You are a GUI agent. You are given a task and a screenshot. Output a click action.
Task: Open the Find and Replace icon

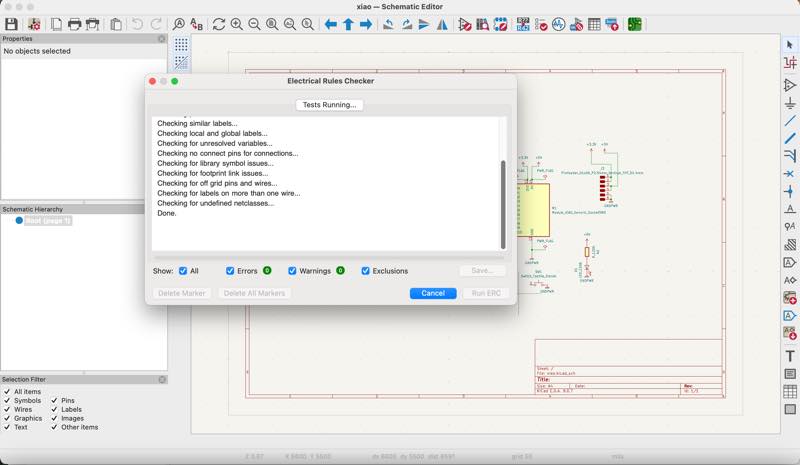pos(196,24)
